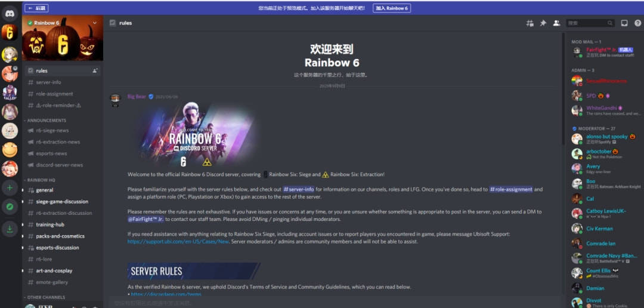The height and width of the screenshot is (308, 644).
Task: Click the Help question mark icon
Action: tap(637, 23)
